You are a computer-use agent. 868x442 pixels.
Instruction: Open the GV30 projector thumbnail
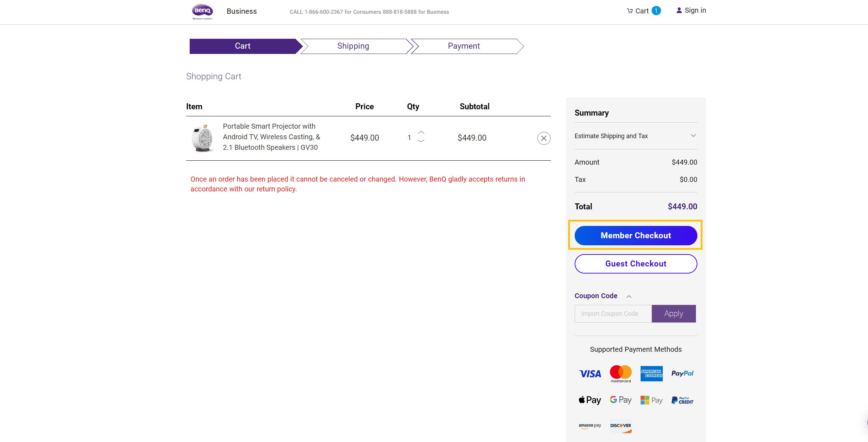point(203,138)
